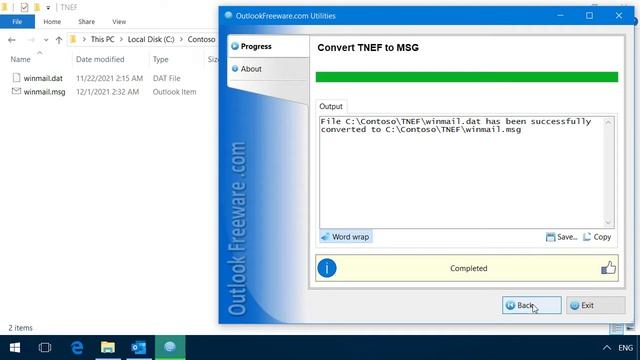
Task: Click the ENG language indicator
Action: [x=625, y=348]
